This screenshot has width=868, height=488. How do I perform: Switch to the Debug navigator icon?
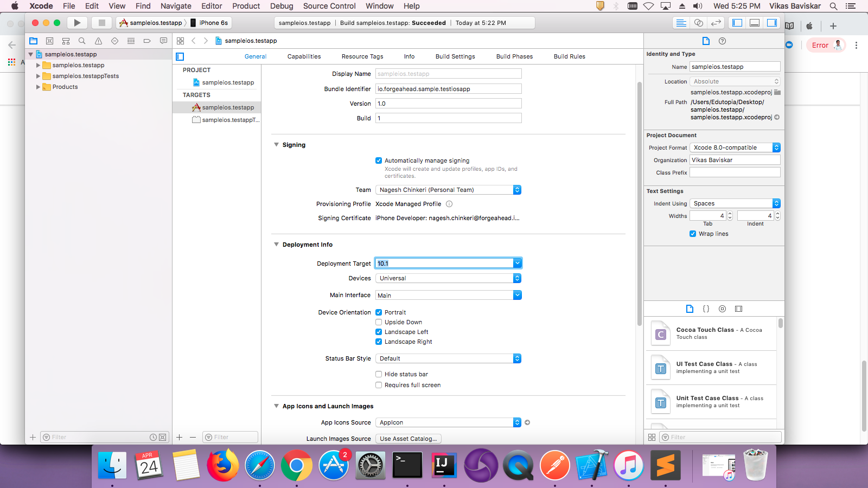tap(131, 41)
